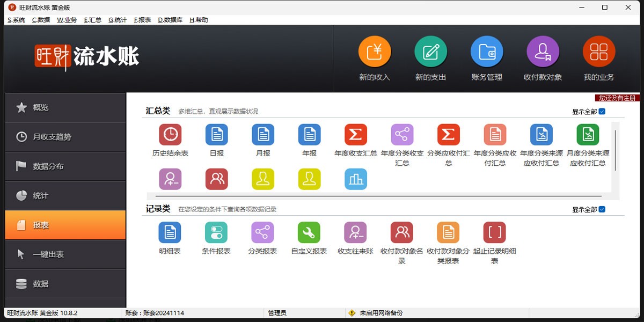The height and width of the screenshot is (322, 644).
Task: Switch to the 概览 sidebar tab
Action: pyautogui.click(x=65, y=107)
